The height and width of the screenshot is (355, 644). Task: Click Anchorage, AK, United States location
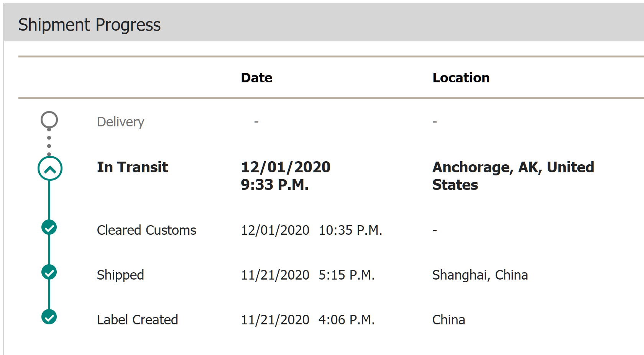pos(513,176)
